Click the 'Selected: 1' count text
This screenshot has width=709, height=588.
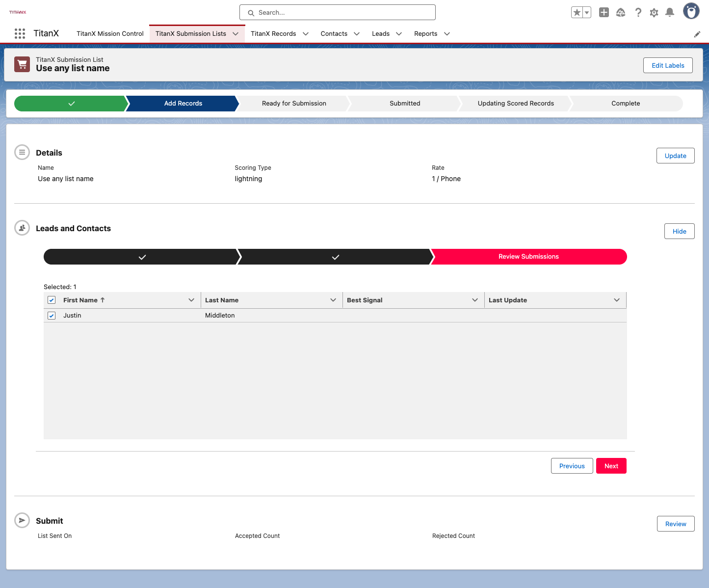point(60,287)
